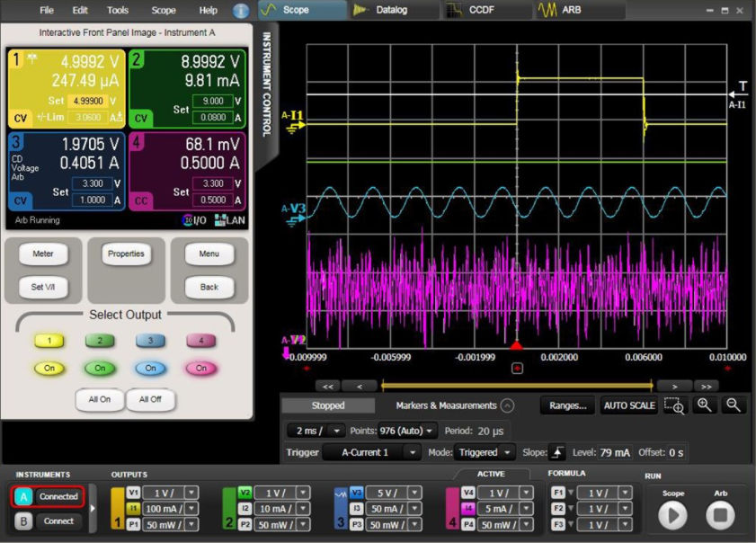Edit the output 1 voltage Set field
This screenshot has width=756, height=543.
(x=88, y=102)
